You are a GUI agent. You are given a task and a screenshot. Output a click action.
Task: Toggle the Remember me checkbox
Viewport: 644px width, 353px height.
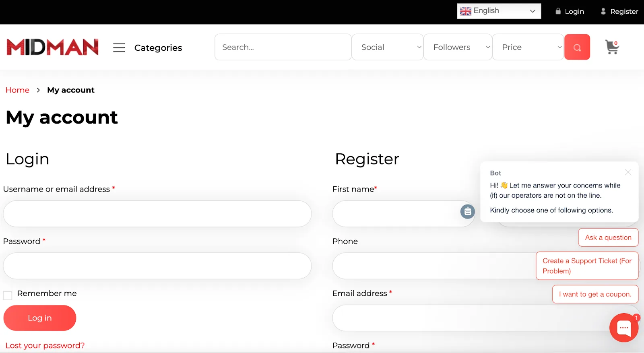pyautogui.click(x=8, y=295)
